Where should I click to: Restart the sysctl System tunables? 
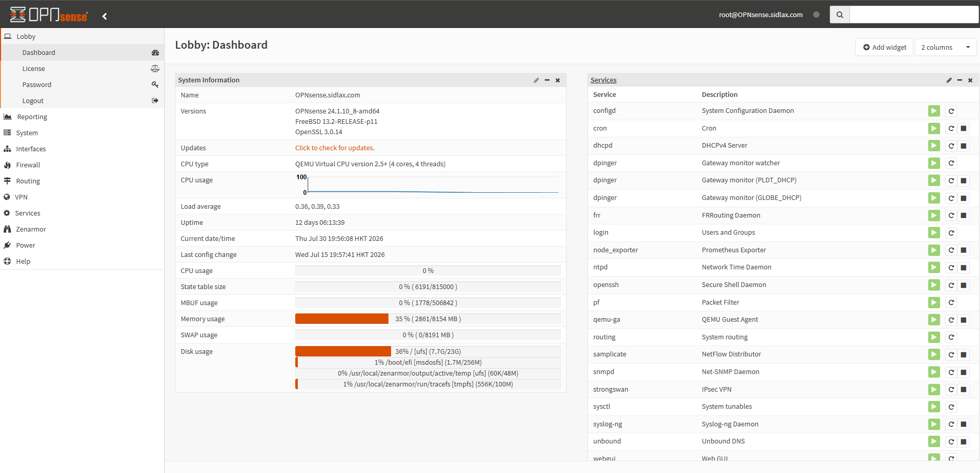(x=951, y=407)
